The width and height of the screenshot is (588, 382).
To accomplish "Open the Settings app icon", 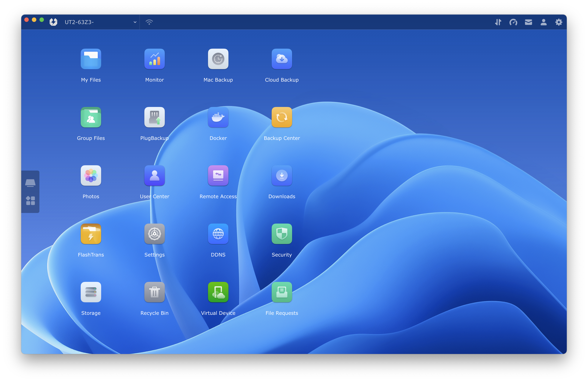I will click(154, 234).
